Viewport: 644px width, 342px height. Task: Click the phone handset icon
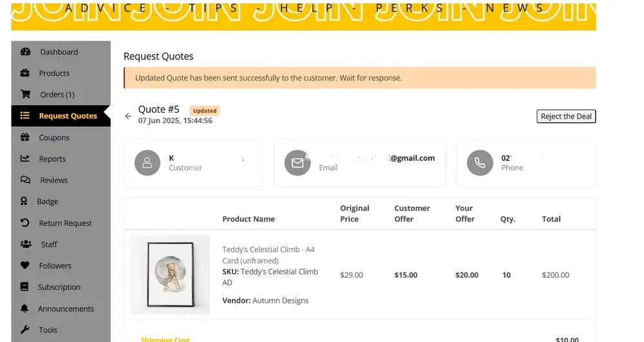click(480, 163)
